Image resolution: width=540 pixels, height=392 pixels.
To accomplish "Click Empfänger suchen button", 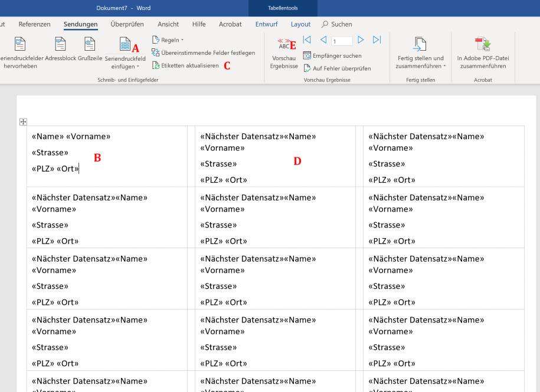I will click(x=332, y=56).
